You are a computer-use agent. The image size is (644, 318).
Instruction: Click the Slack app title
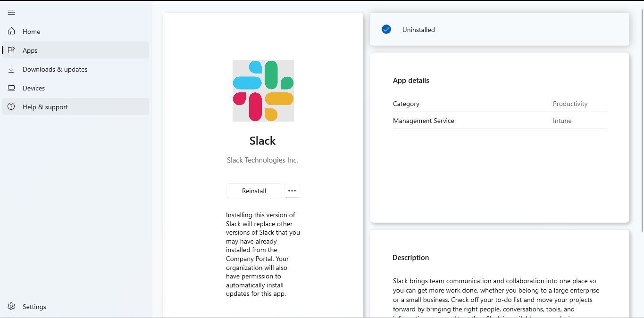[263, 141]
